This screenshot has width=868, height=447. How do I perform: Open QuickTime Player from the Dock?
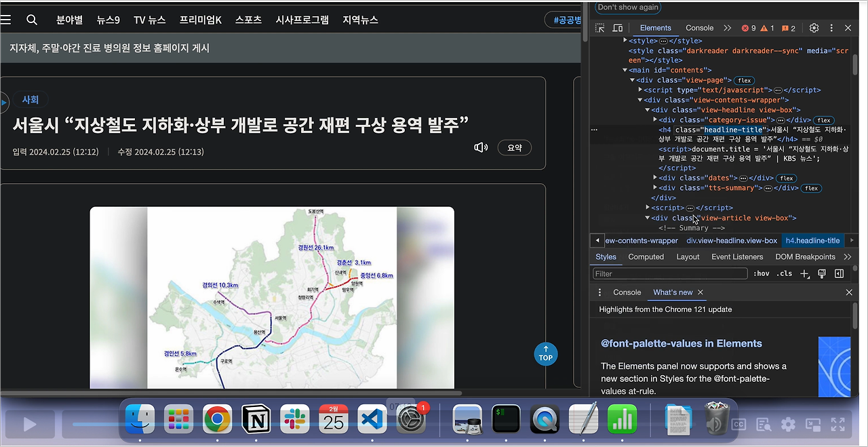pos(545,420)
